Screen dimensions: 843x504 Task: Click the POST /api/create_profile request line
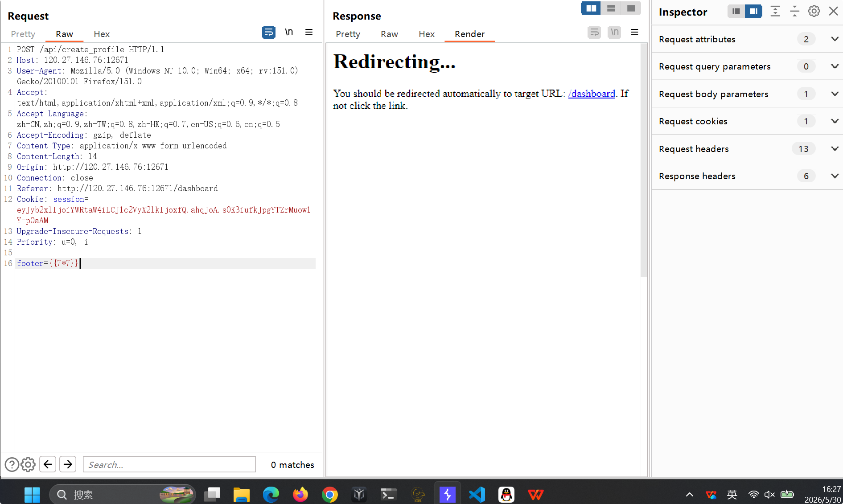(x=90, y=49)
